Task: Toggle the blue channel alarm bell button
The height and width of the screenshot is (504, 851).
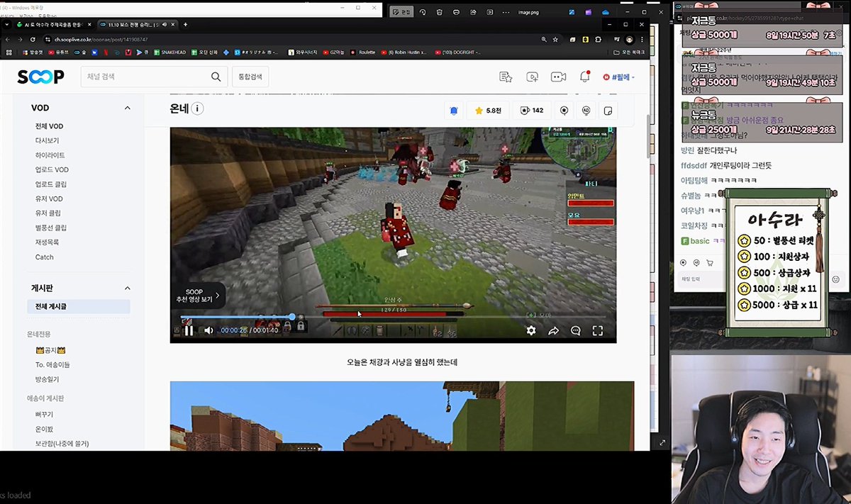Action: (454, 111)
